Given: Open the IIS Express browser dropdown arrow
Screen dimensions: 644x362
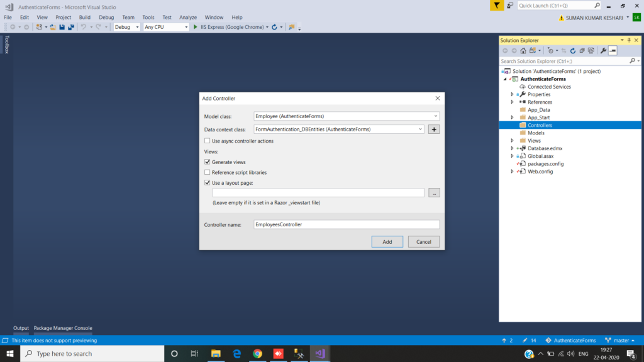Looking at the screenshot, I should pyautogui.click(x=267, y=27).
